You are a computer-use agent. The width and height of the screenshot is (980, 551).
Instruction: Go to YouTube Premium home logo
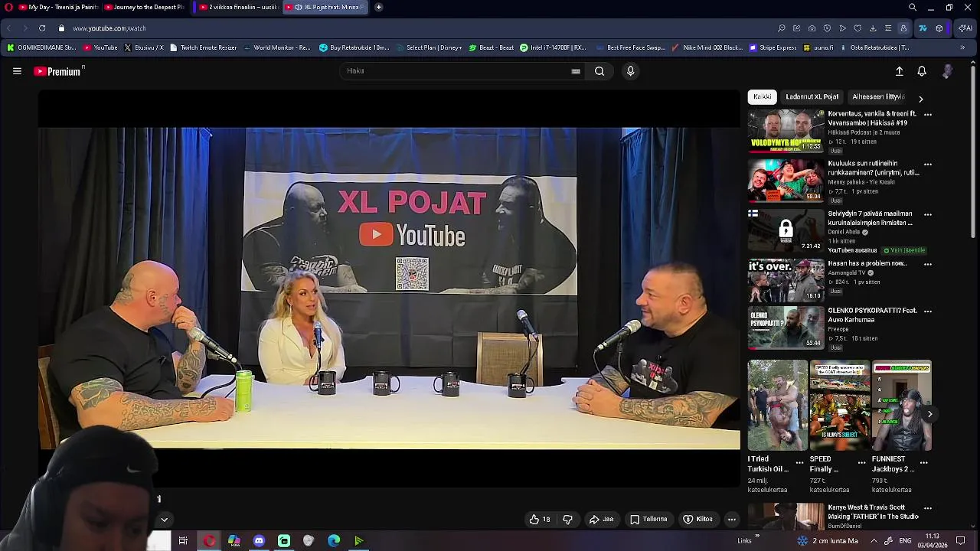click(58, 71)
